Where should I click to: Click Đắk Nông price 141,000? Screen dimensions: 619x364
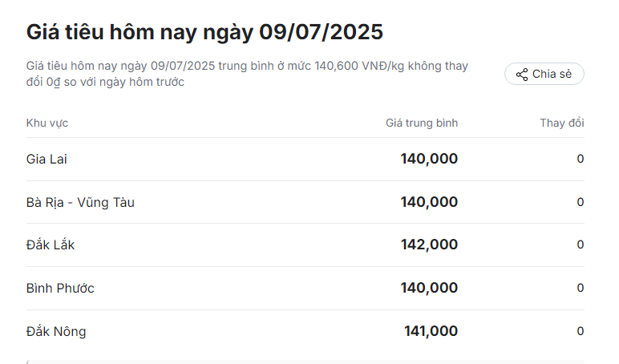click(x=431, y=331)
